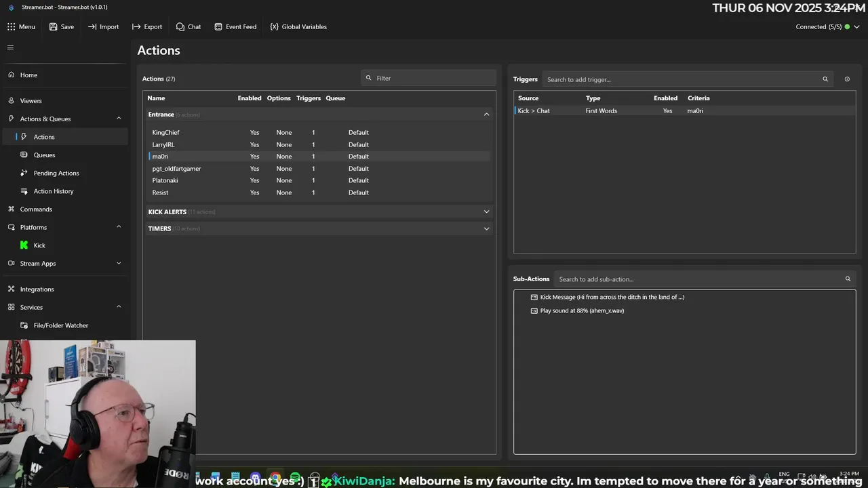Screen dimensions: 868x488
Task: Open the Menu grid icon
Action: [x=11, y=26]
